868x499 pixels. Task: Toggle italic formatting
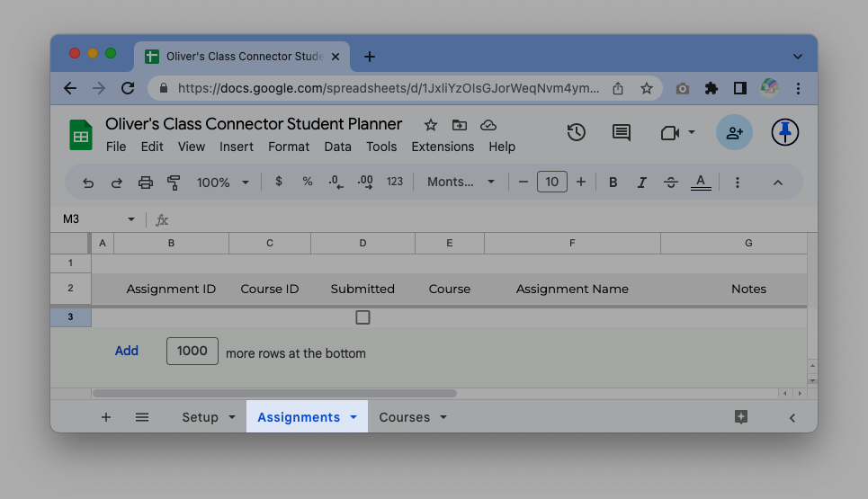641,182
